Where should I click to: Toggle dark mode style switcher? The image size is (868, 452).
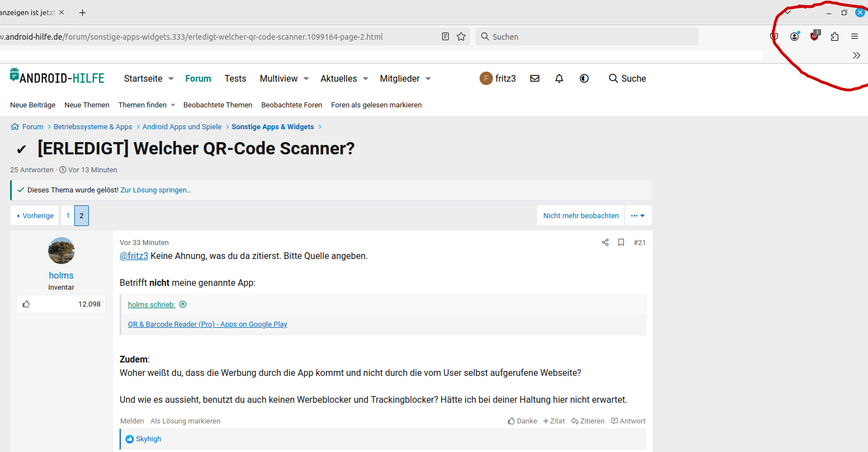pos(584,78)
